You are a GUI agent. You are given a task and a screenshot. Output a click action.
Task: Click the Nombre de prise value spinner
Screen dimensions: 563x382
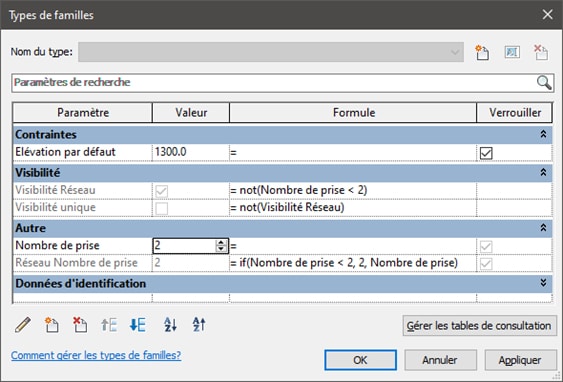[x=221, y=246]
